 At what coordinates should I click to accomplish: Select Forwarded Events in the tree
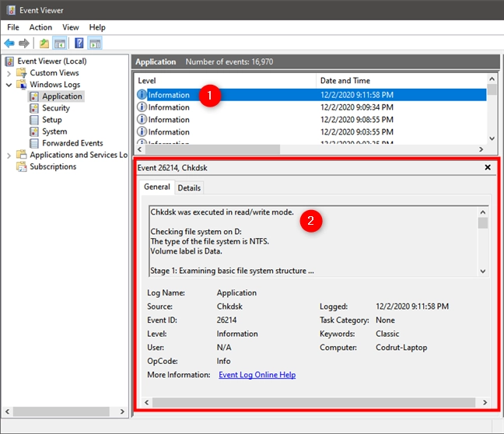point(72,143)
